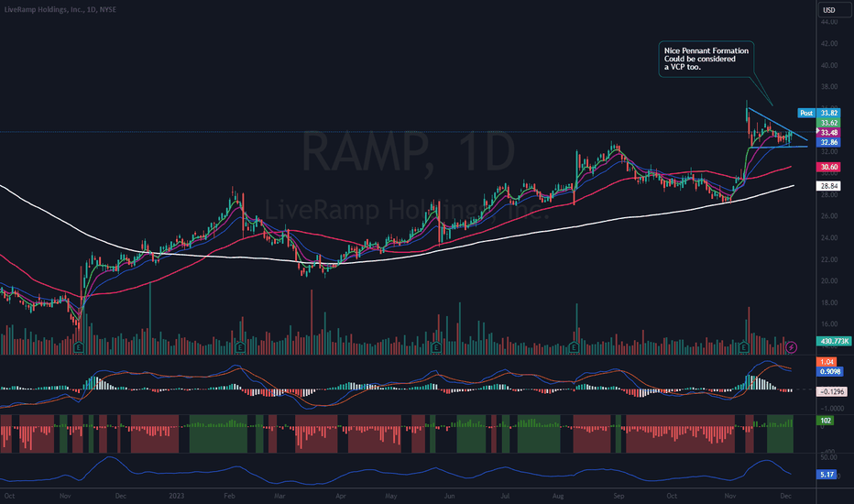
Task: Click the 2023 label on the date axis
Action: (177, 496)
